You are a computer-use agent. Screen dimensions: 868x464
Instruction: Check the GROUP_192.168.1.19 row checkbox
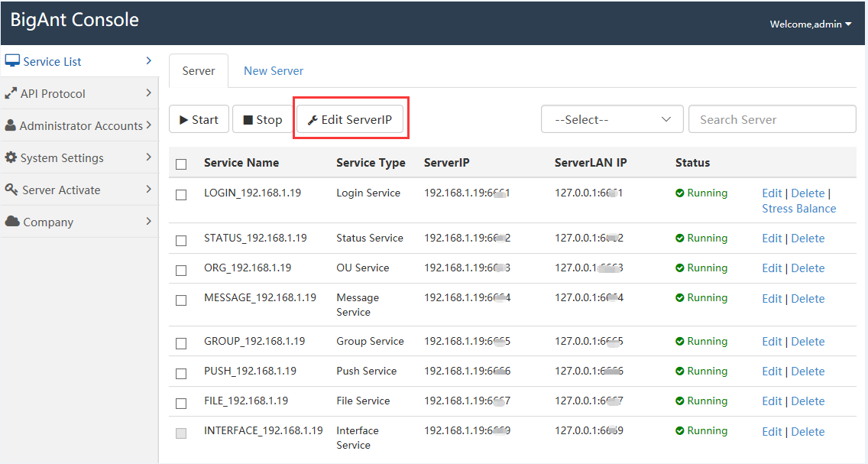tap(181, 344)
